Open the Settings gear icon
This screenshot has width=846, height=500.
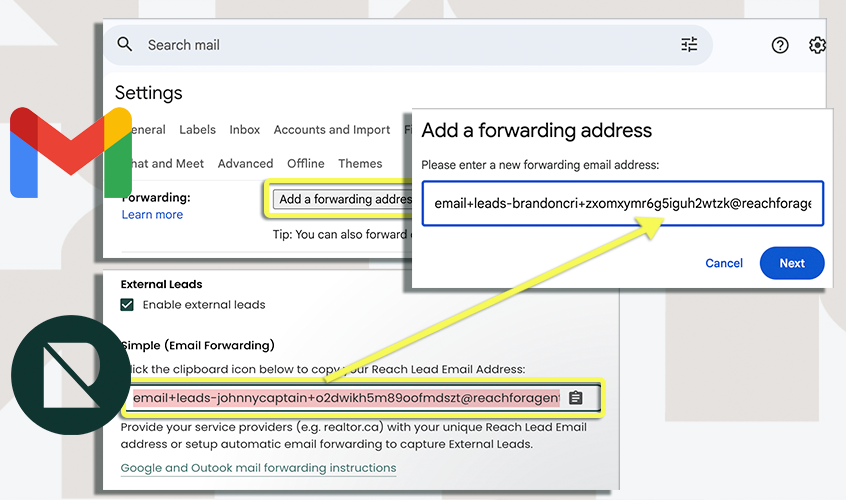click(x=818, y=45)
